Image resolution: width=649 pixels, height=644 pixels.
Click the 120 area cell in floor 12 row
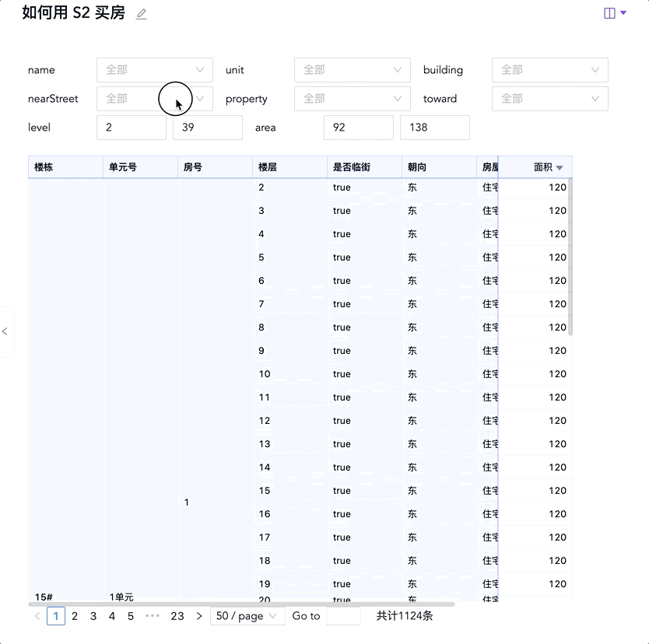coord(535,421)
